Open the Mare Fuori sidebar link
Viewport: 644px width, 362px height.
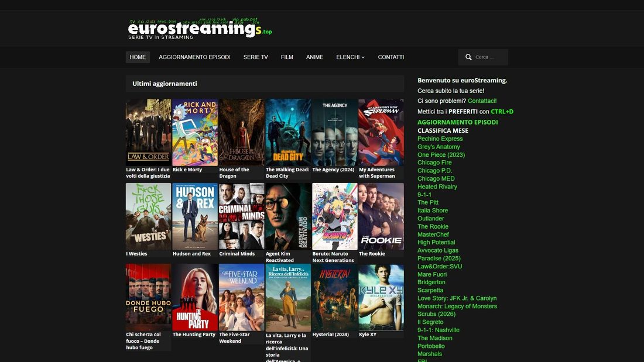pos(432,274)
